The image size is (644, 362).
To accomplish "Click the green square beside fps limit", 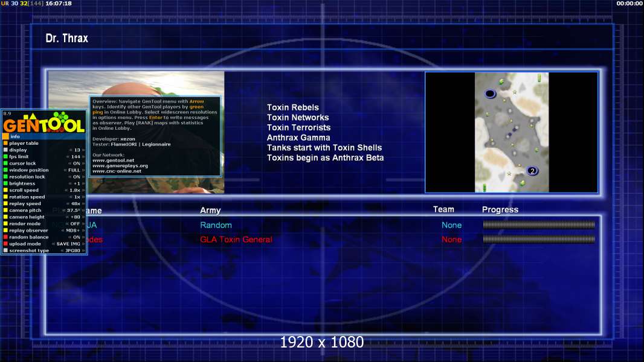I will click(5, 157).
